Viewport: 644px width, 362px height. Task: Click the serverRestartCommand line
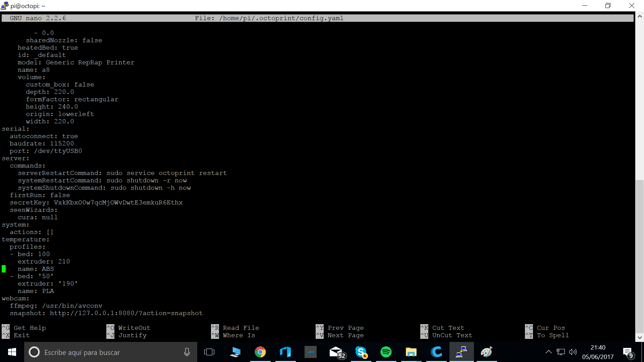pos(122,173)
